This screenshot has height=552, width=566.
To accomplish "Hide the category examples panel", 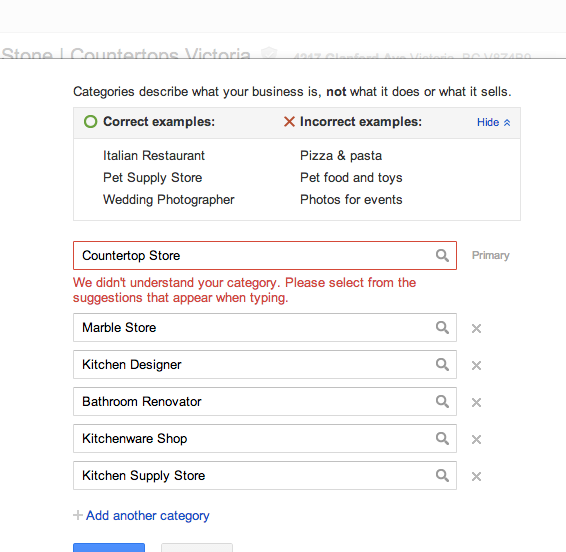I will (488, 122).
